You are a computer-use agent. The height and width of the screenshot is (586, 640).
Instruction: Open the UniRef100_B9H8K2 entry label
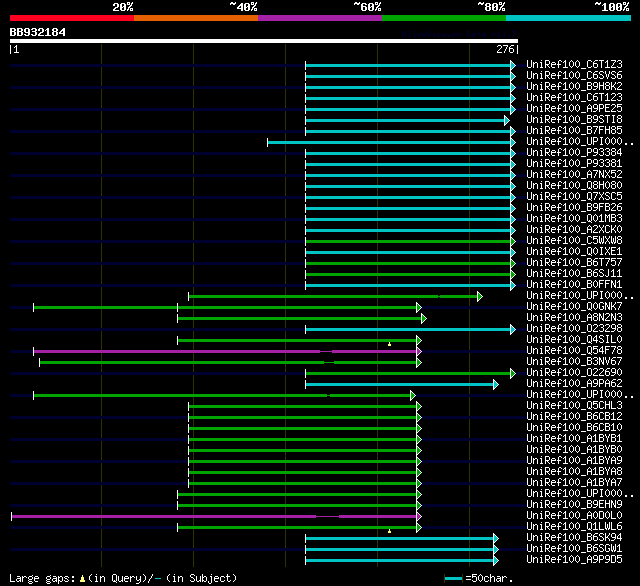pyautogui.click(x=574, y=87)
